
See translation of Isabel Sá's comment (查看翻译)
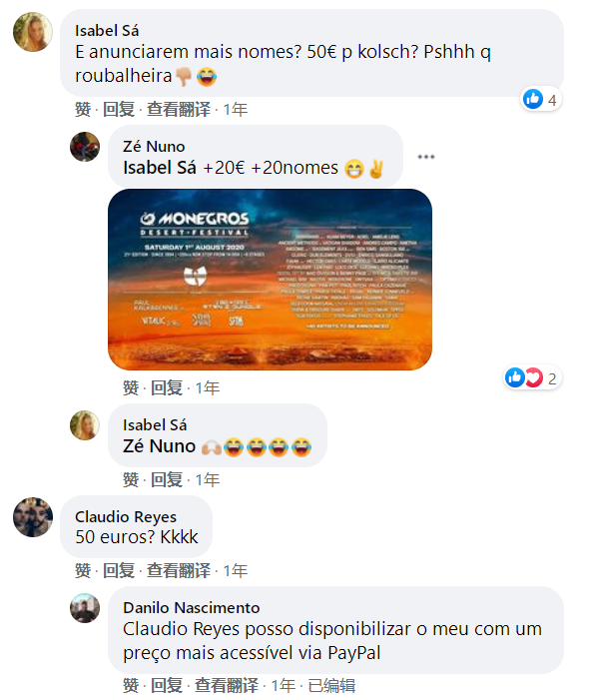[179, 110]
